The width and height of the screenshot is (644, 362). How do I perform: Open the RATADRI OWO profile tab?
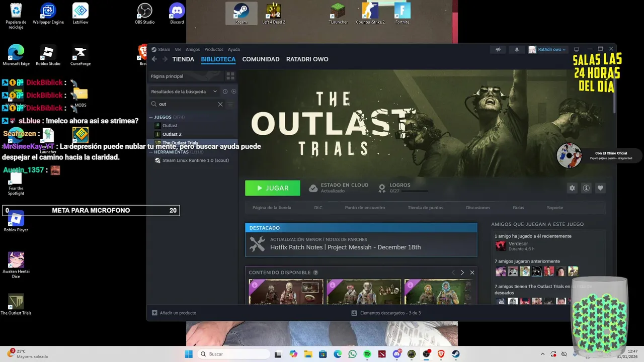[x=307, y=59]
